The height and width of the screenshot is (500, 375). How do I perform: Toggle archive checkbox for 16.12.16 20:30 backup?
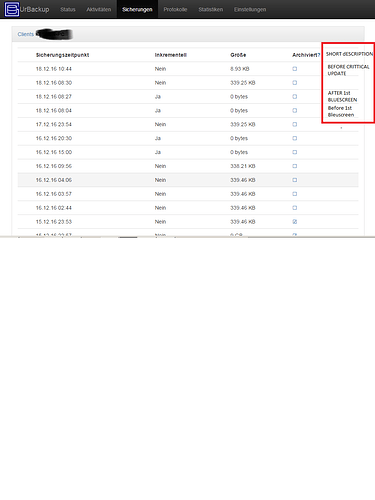click(295, 138)
